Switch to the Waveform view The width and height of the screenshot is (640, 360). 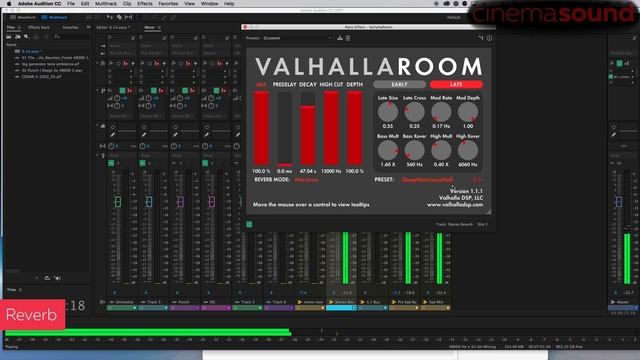point(23,17)
